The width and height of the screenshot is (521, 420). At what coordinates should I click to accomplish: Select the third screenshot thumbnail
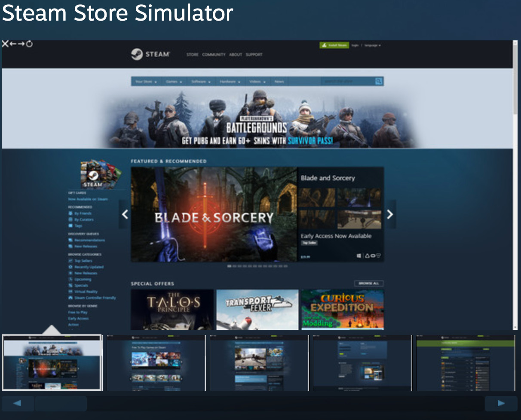(x=259, y=363)
